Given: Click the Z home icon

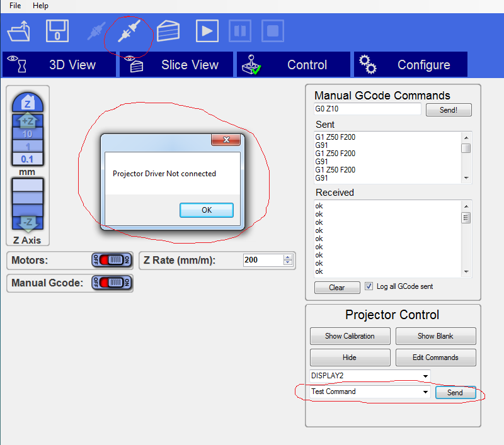Looking at the screenshot, I should [x=28, y=101].
